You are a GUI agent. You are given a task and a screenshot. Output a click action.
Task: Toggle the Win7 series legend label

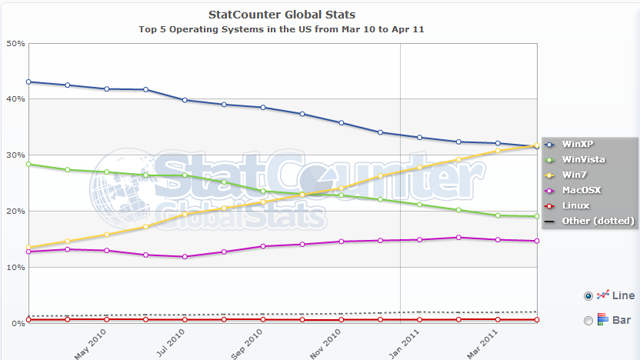[574, 175]
